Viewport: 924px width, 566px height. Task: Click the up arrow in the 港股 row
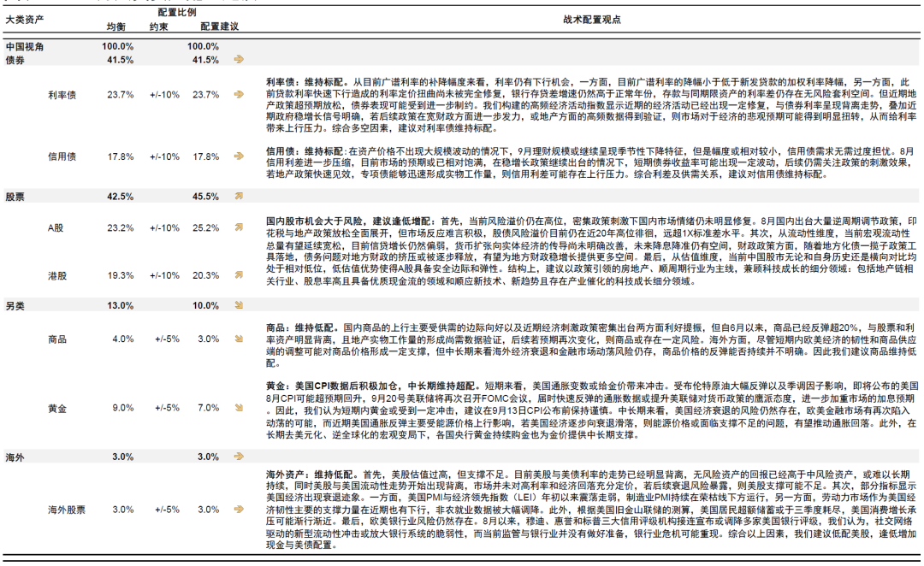point(239,275)
